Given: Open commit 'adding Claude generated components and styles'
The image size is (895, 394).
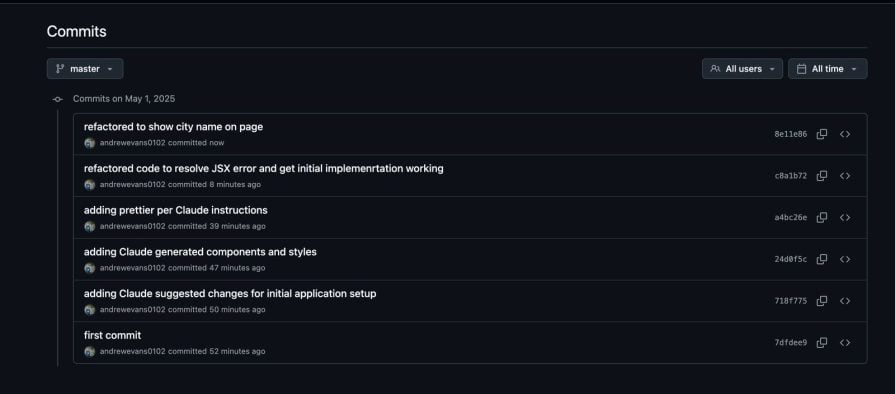Looking at the screenshot, I should [x=200, y=252].
